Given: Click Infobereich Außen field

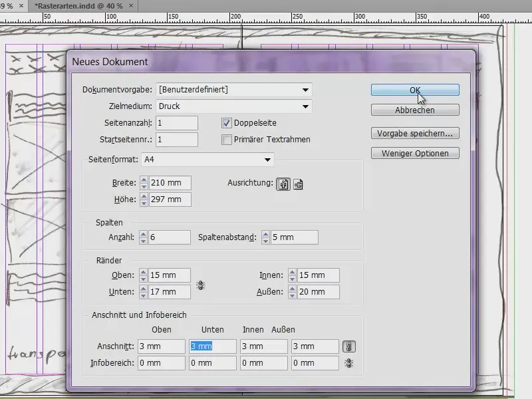Looking at the screenshot, I should point(315,363).
